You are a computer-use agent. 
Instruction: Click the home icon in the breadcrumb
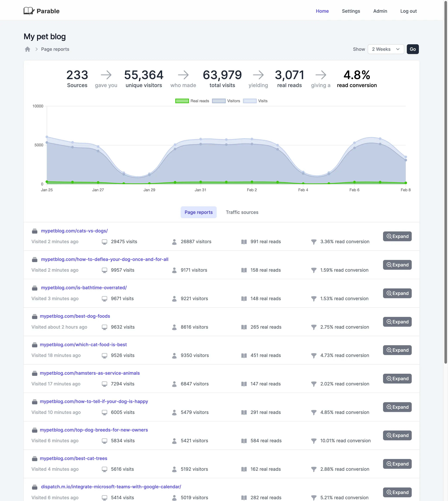[x=28, y=49]
